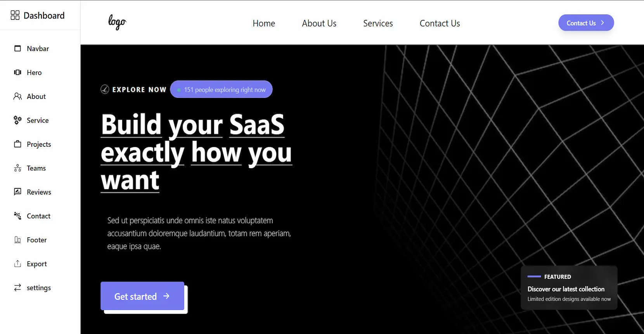This screenshot has height=334, width=644.
Task: Click the Hero section icon
Action: [x=17, y=73]
